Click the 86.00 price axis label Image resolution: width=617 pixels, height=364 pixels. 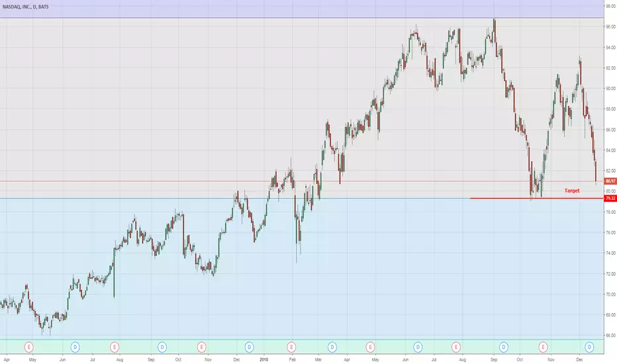coord(610,130)
